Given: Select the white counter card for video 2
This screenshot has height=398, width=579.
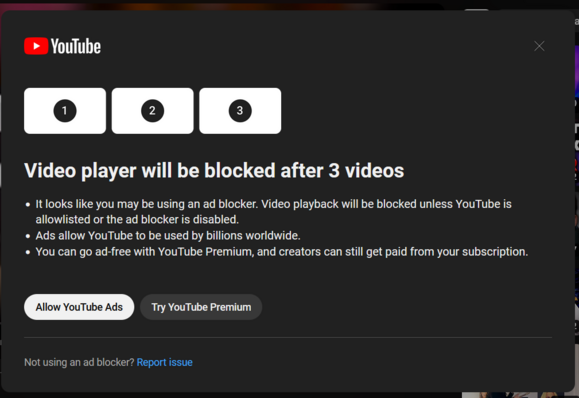Looking at the screenshot, I should tap(153, 111).
